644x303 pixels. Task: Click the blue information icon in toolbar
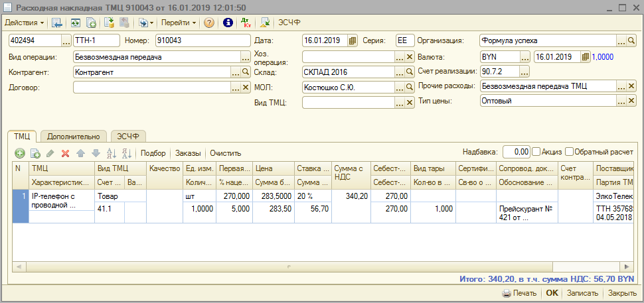tap(228, 23)
